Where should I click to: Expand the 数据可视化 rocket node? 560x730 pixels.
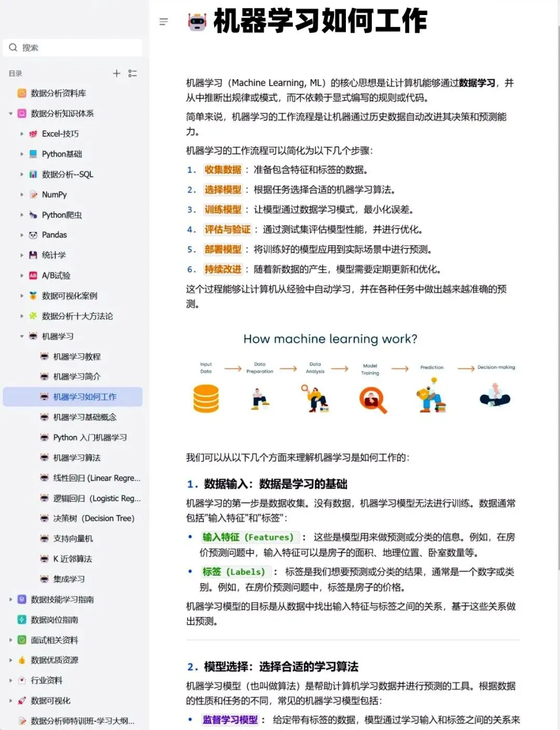[x=10, y=700]
